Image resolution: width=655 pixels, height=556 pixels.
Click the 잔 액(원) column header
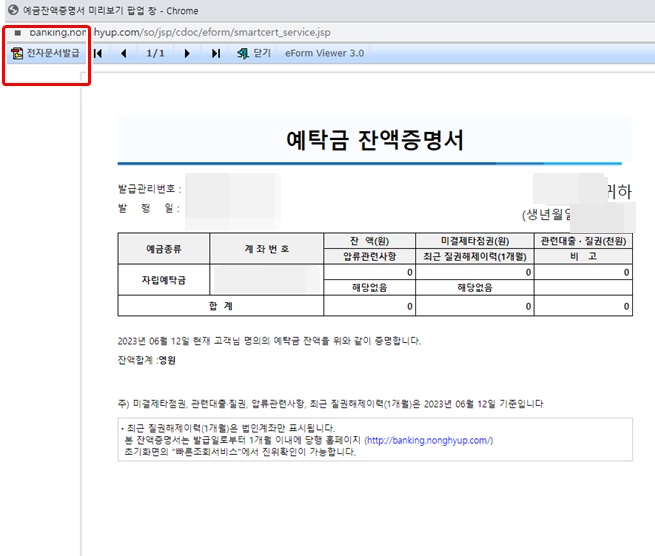[x=369, y=241]
